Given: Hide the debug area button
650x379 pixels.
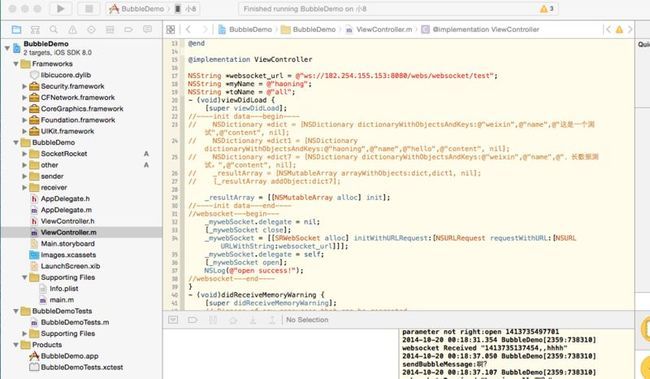Looking at the screenshot, I should 173,320.
